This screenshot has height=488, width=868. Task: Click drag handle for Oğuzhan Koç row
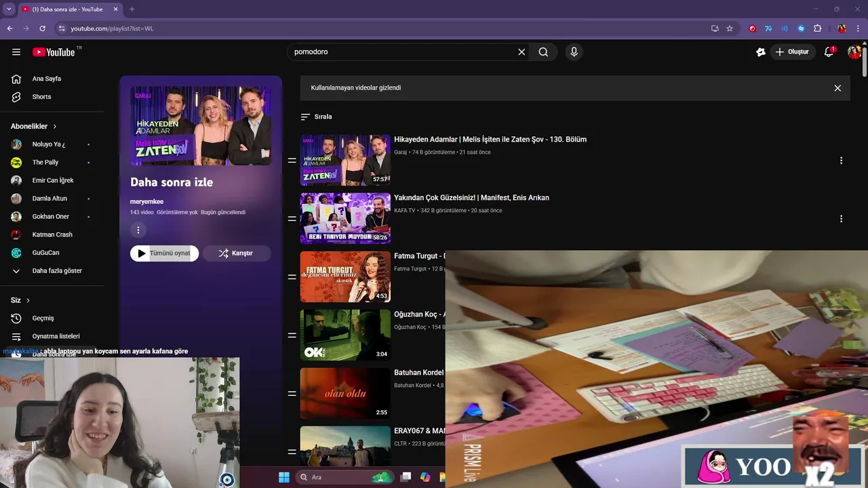[x=292, y=335]
